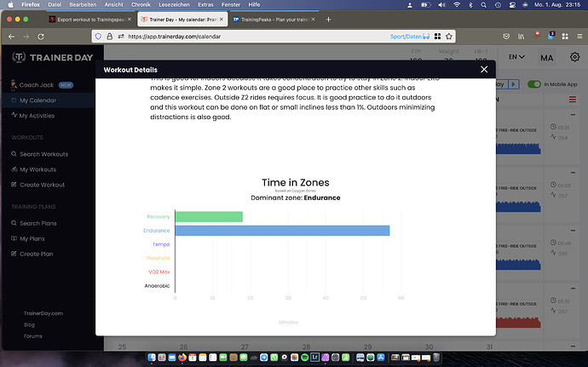
Task: Launch Telegram from the Dock
Action: click(x=264, y=358)
